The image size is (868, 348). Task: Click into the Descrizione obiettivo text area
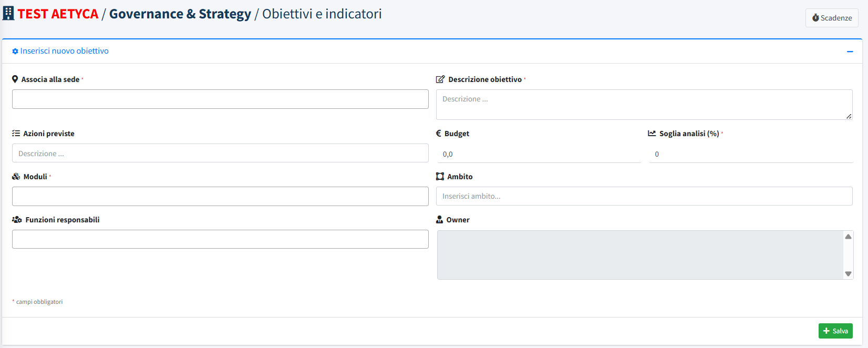644,105
